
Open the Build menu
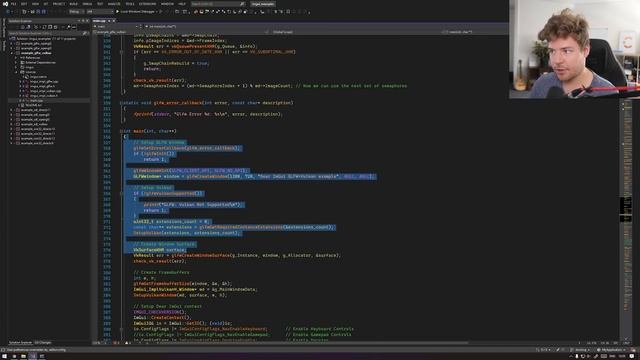click(x=73, y=4)
